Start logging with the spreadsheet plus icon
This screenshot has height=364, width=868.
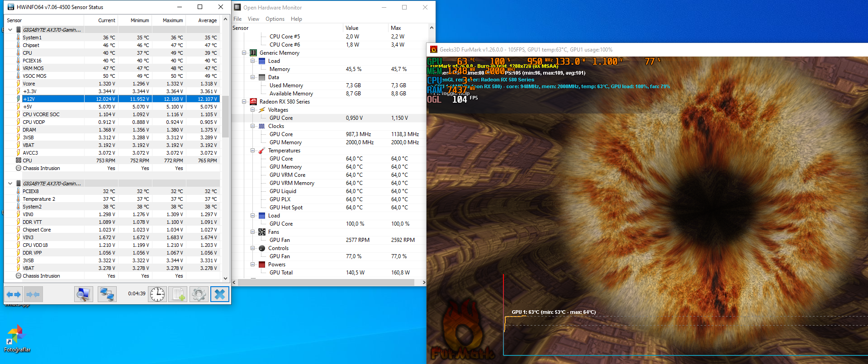pyautogui.click(x=178, y=294)
